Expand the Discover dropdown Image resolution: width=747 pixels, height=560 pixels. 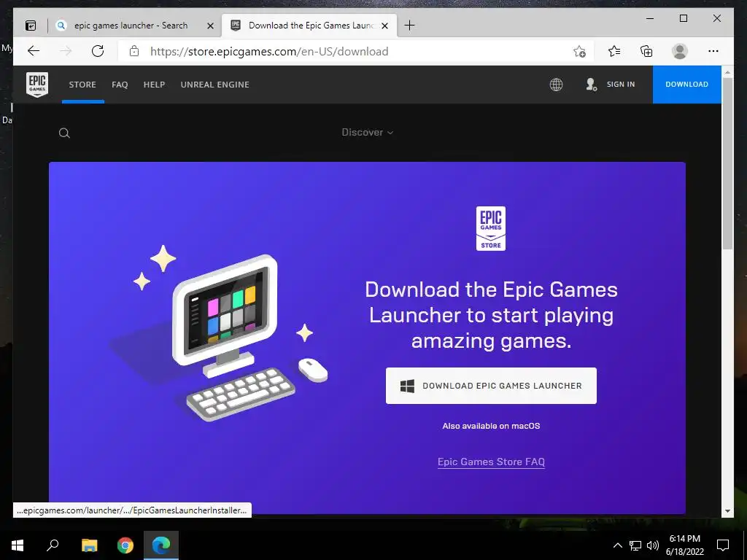368,133
